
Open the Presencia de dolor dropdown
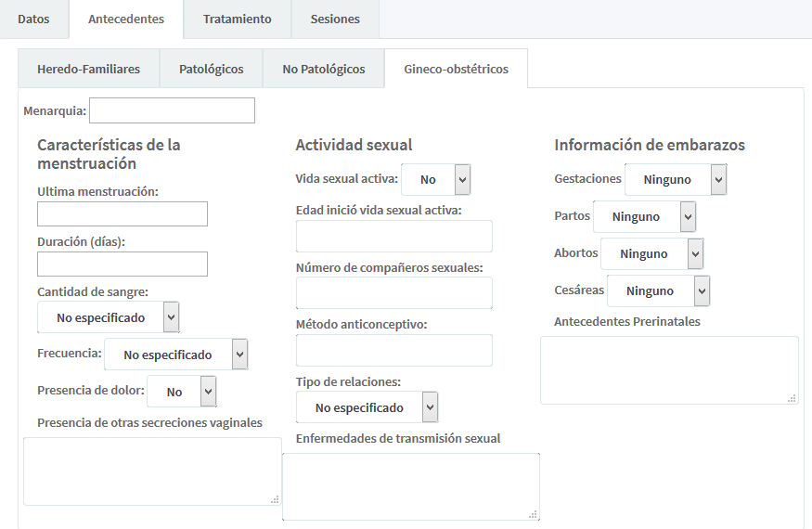pyautogui.click(x=181, y=392)
